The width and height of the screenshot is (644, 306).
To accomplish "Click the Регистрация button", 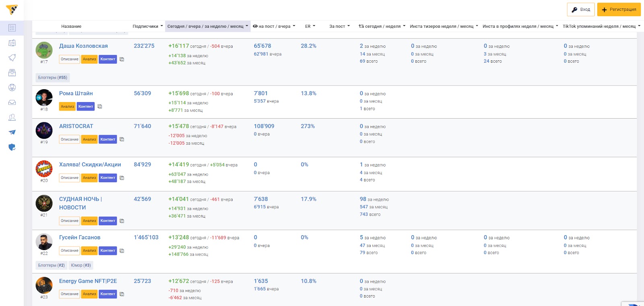I will [619, 10].
